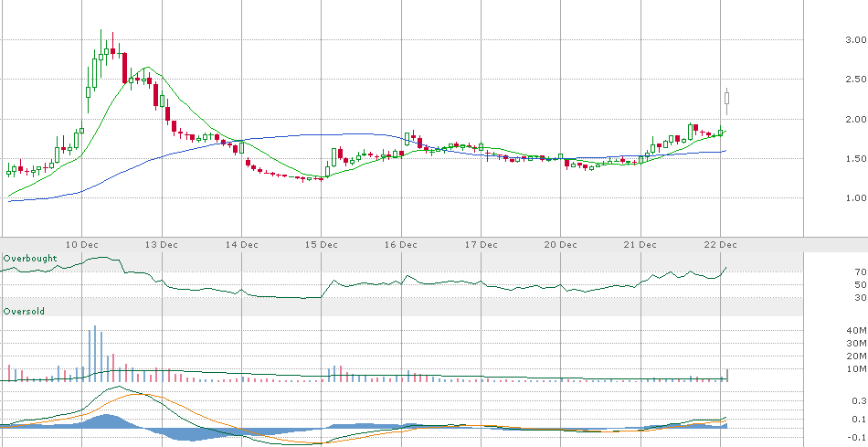Click the Oversold label in RSI panel

coord(24,312)
